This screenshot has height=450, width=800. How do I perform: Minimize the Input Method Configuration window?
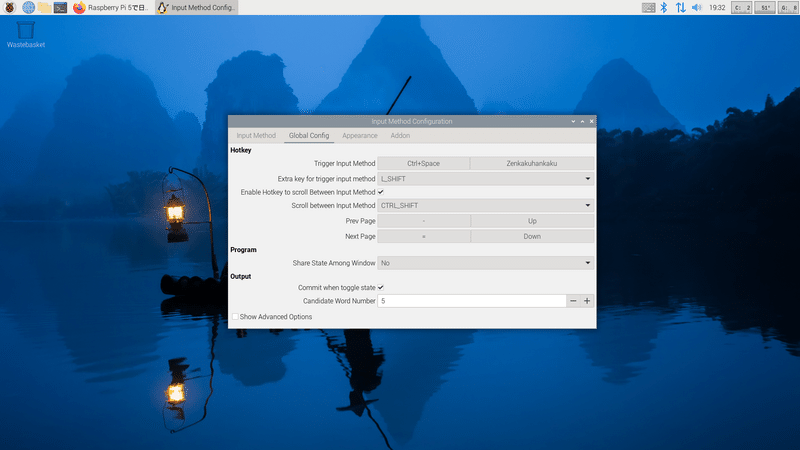(573, 121)
